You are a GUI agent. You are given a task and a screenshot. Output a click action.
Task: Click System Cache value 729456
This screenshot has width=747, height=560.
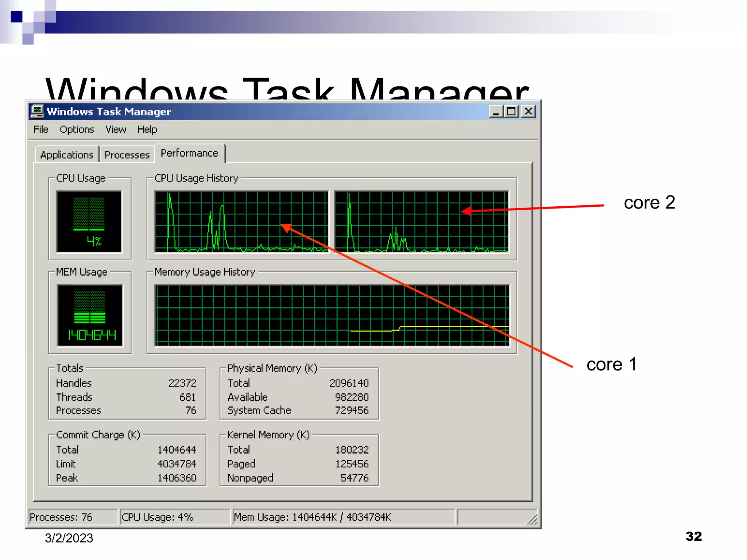[x=352, y=411]
